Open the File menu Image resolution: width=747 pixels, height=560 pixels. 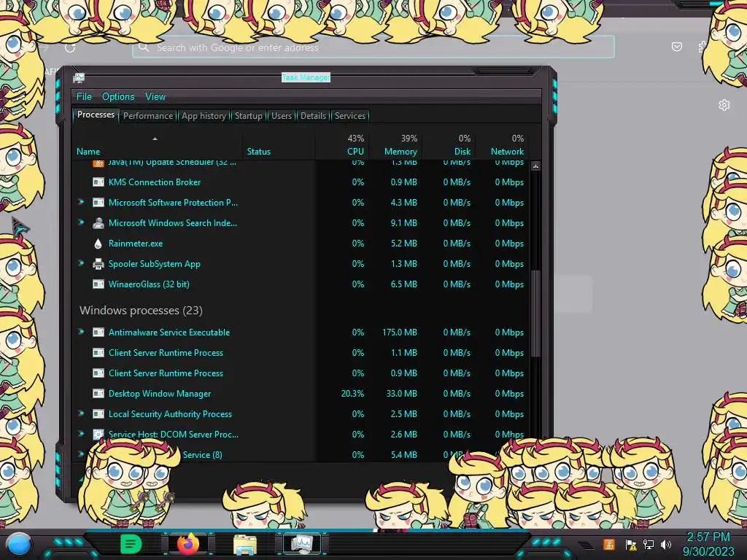(x=84, y=97)
